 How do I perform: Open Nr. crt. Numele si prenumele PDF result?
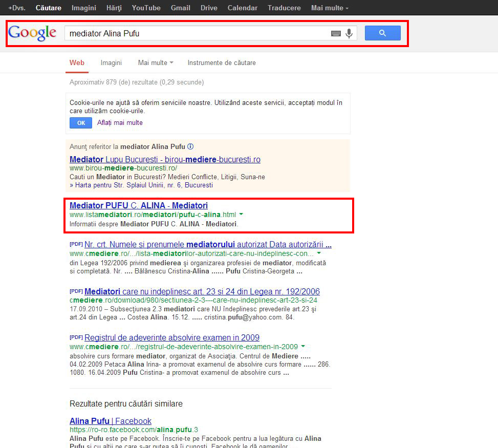(208, 244)
